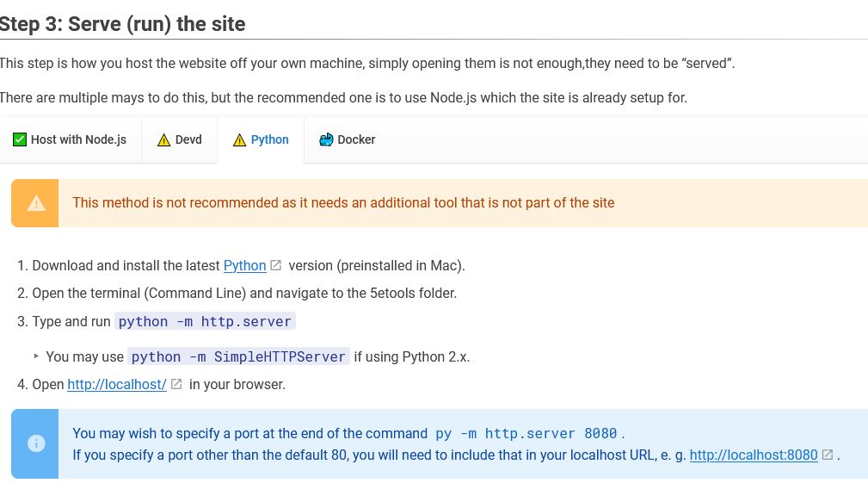Viewport: 868px width, 483px height.
Task: Click the info circle icon in blue box
Action: point(35,443)
